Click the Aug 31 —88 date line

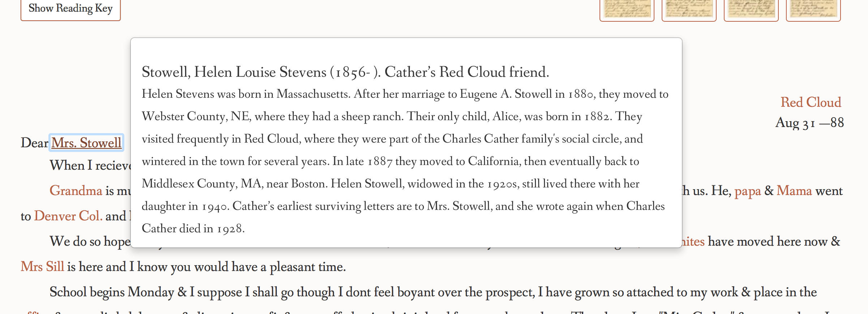coord(809,123)
